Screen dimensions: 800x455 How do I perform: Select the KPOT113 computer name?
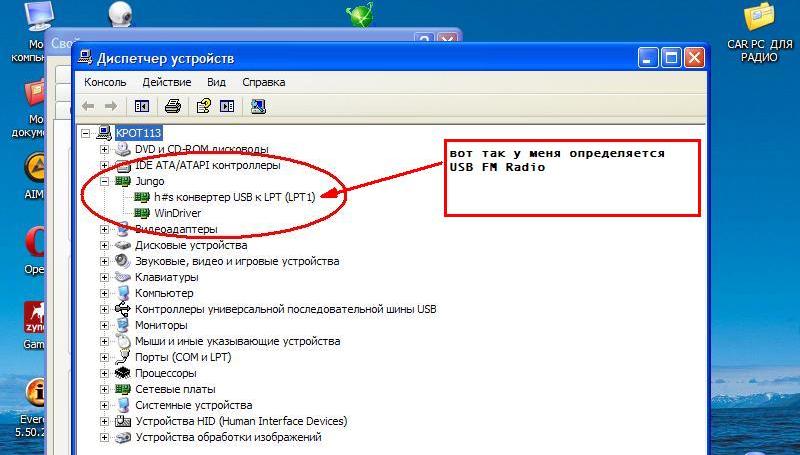[x=138, y=133]
